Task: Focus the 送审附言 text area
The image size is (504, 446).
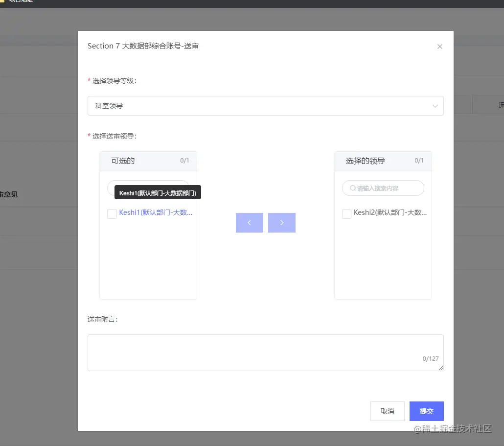Action: pyautogui.click(x=266, y=353)
